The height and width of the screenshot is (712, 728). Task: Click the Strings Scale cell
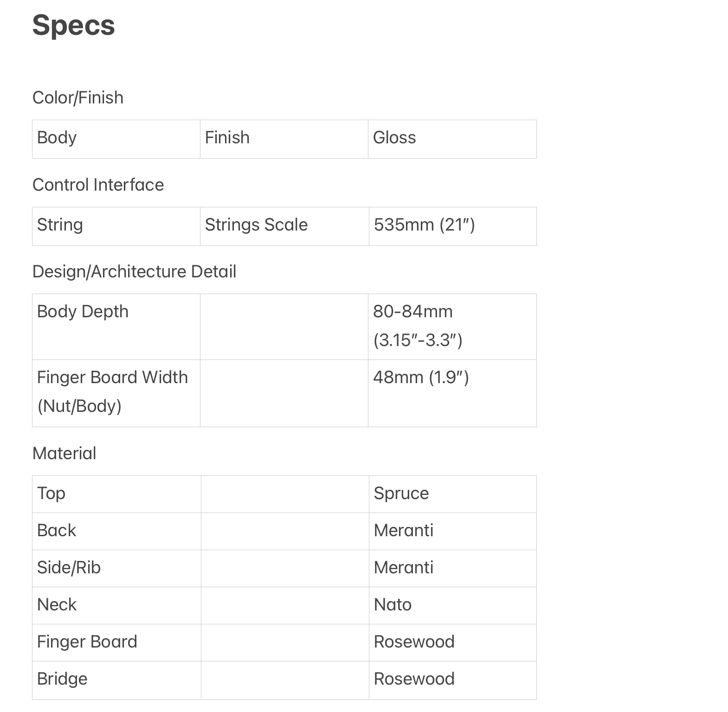(x=284, y=226)
